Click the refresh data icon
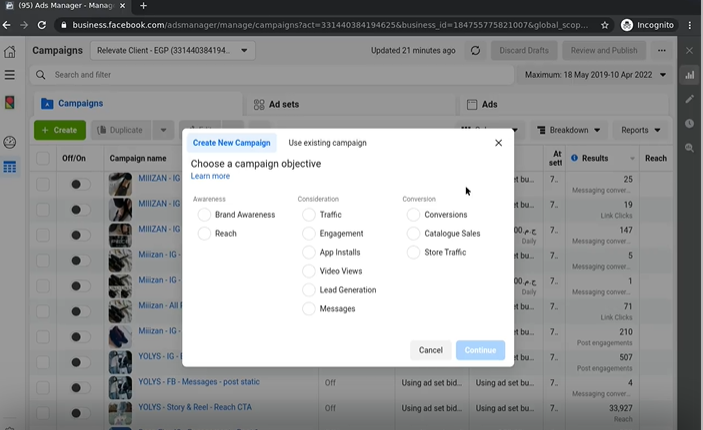The width and height of the screenshot is (703, 430). (x=475, y=51)
